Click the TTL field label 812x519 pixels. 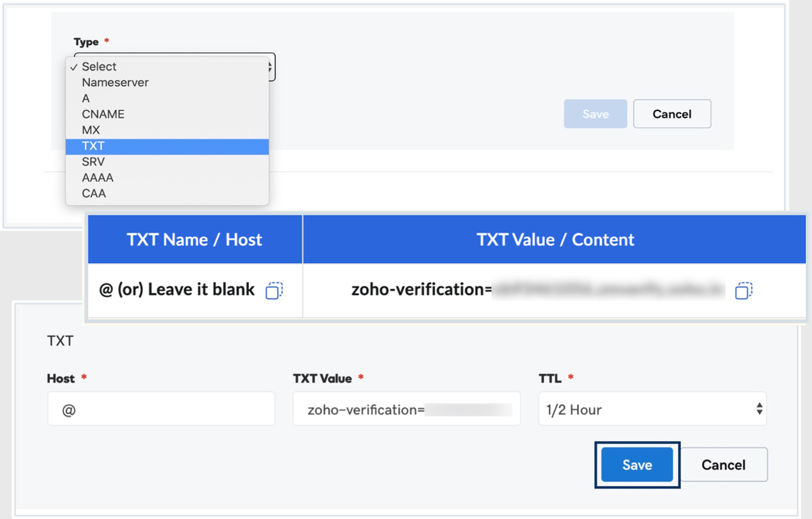[550, 379]
